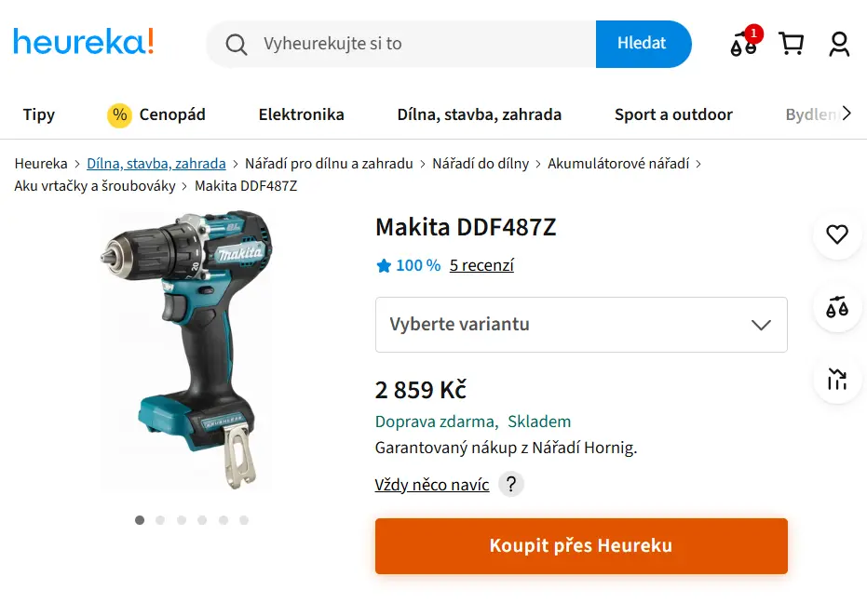Open the Vyberte variantu dropdown
867x616 pixels.
581,325
